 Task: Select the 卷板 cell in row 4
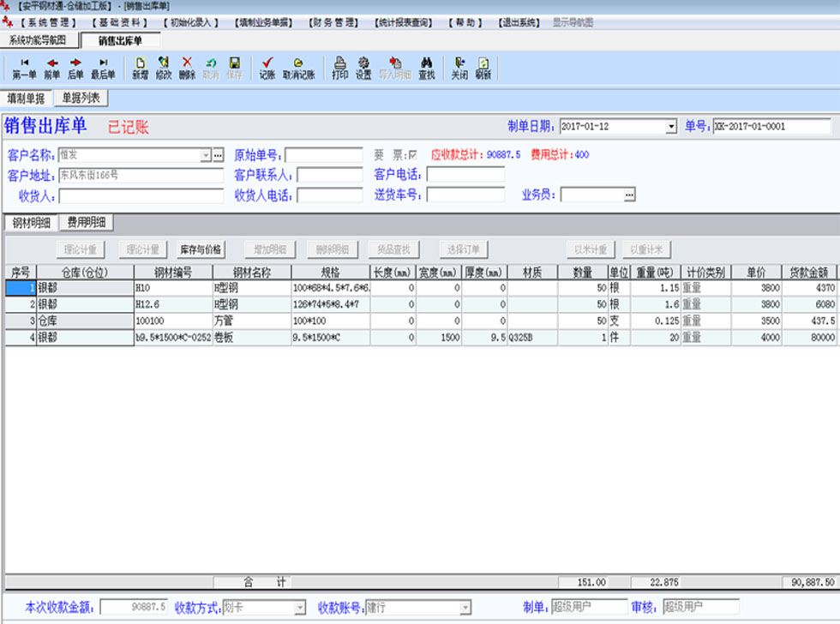(252, 338)
